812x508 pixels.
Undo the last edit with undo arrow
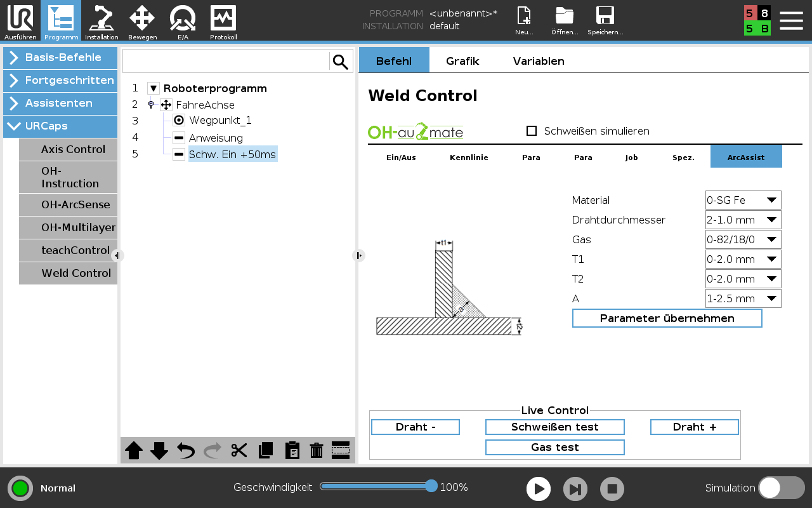pyautogui.click(x=185, y=450)
